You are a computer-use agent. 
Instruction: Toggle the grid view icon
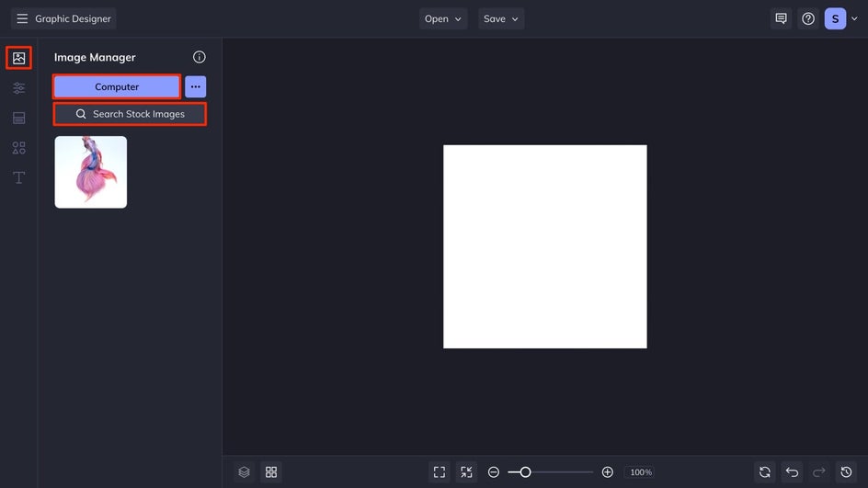(x=271, y=472)
